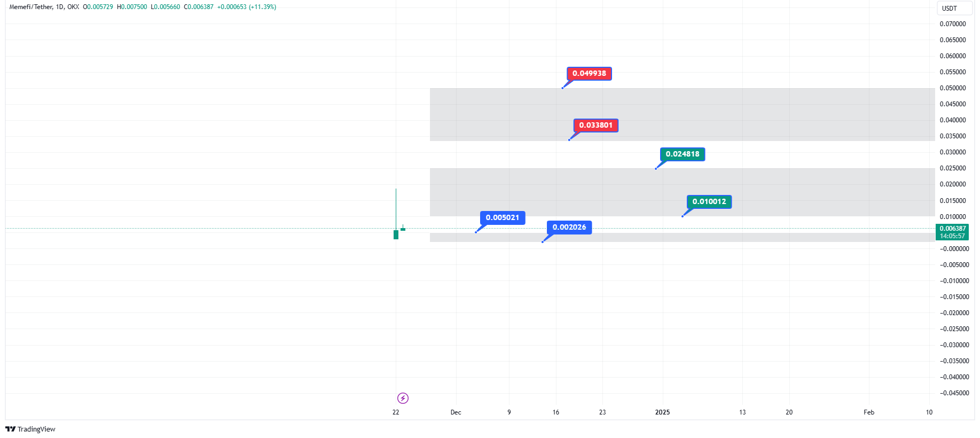The height and width of the screenshot is (438, 980).
Task: Click the L0.005660 low value
Action: click(166, 7)
